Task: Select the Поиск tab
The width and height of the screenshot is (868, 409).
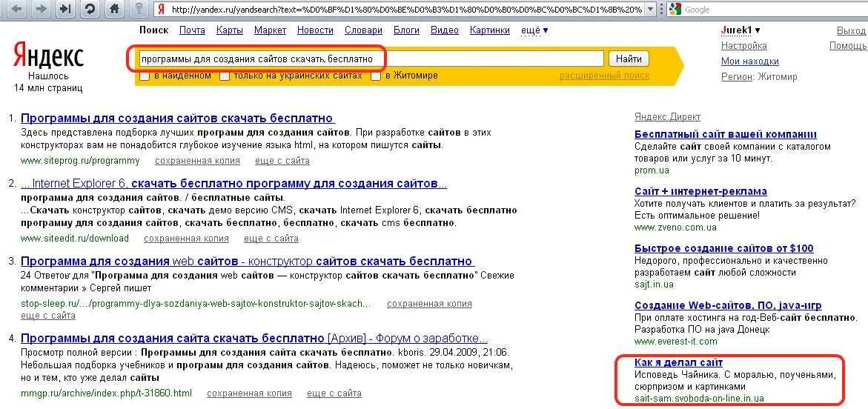Action: pyautogui.click(x=154, y=30)
